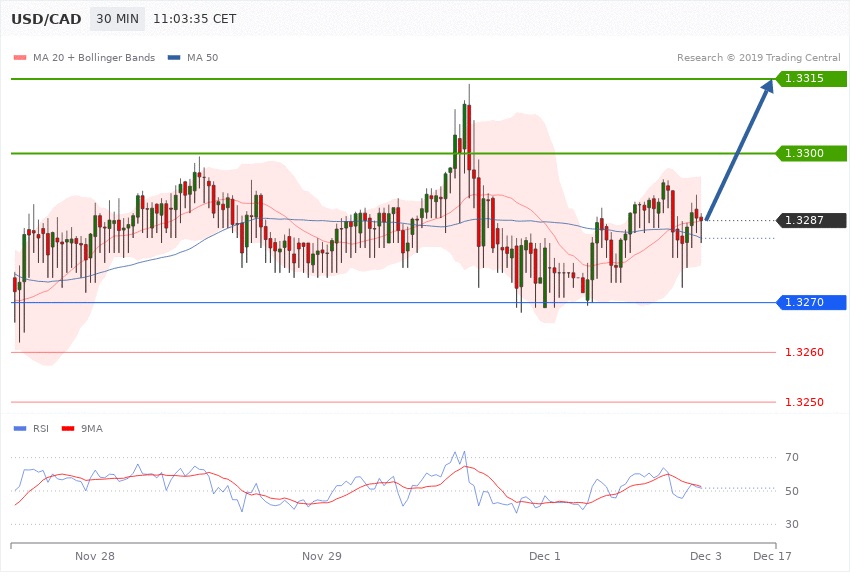Click the Dec 17 date label
The width and height of the screenshot is (850, 576).
click(772, 555)
